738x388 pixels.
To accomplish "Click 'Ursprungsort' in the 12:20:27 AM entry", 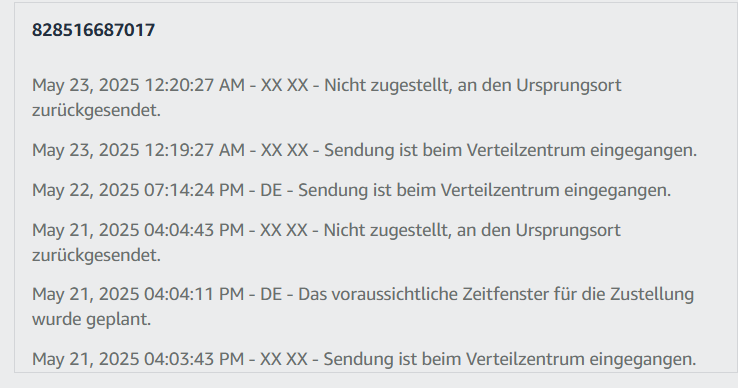I will 569,85.
